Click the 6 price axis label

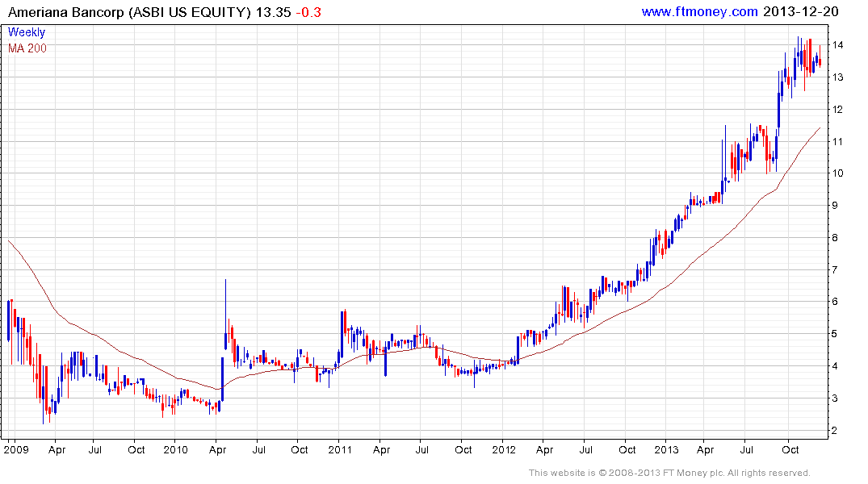(x=835, y=302)
